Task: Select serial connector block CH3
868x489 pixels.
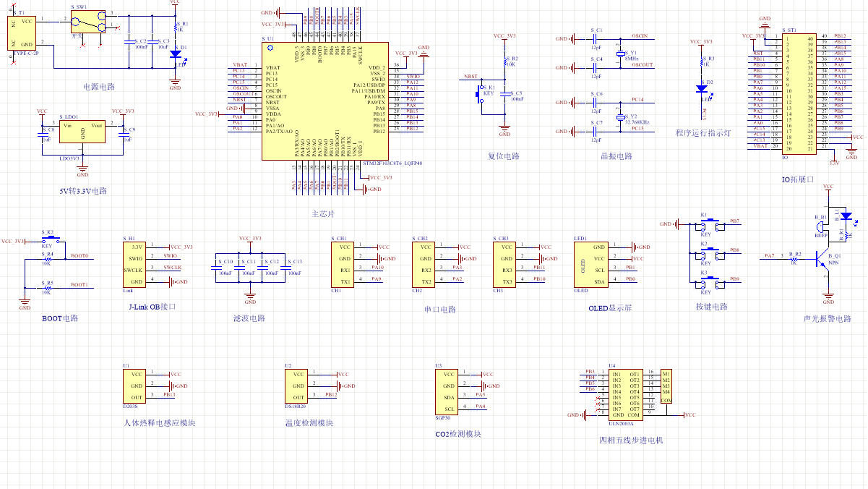Action: 504,264
